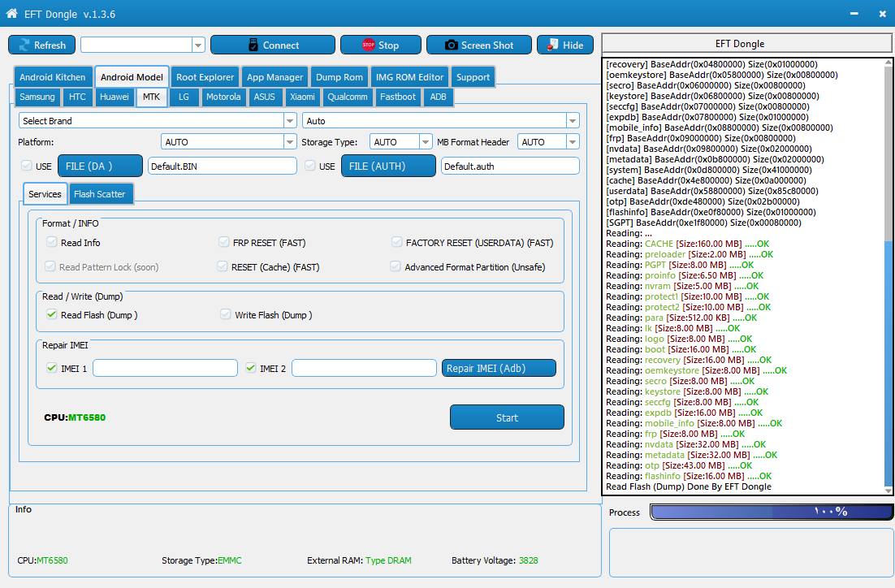The image size is (895, 588).
Task: Click the Start button
Action: click(507, 417)
